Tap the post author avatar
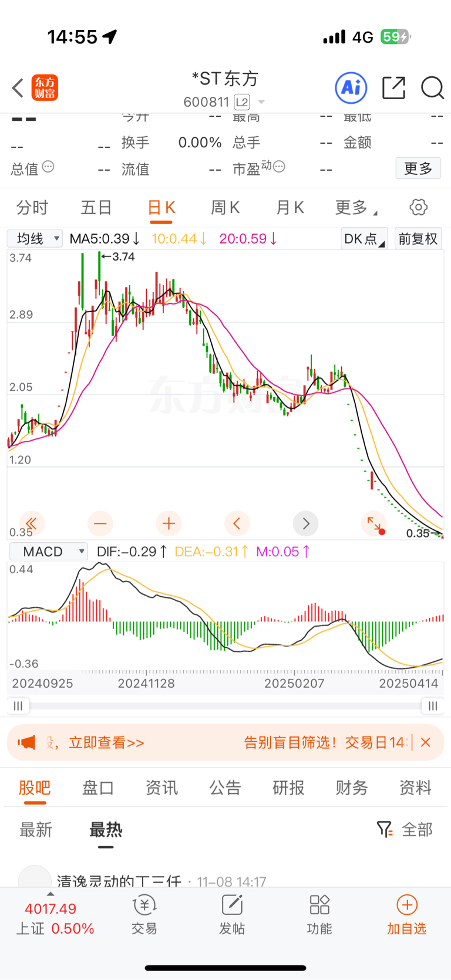 point(35,877)
